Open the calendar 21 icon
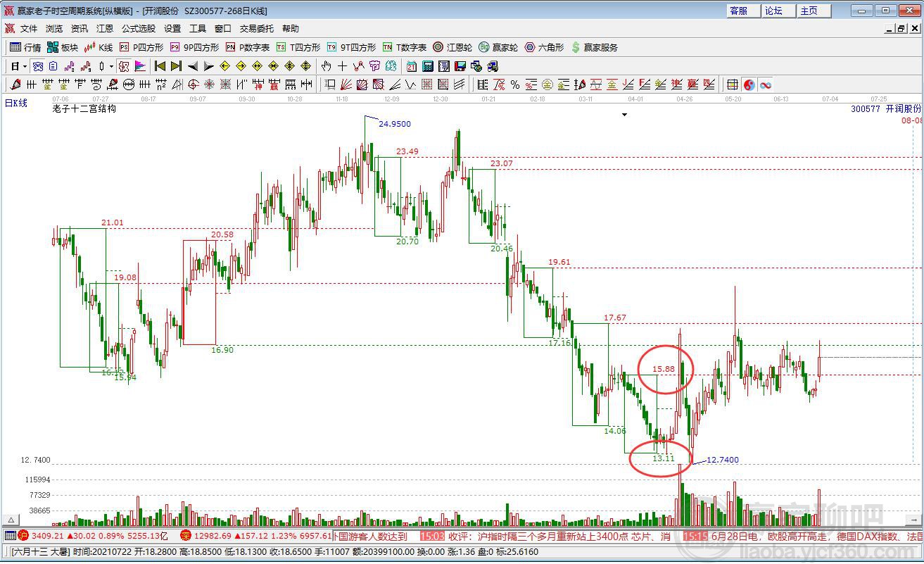This screenshot has width=924, height=564. click(x=412, y=66)
